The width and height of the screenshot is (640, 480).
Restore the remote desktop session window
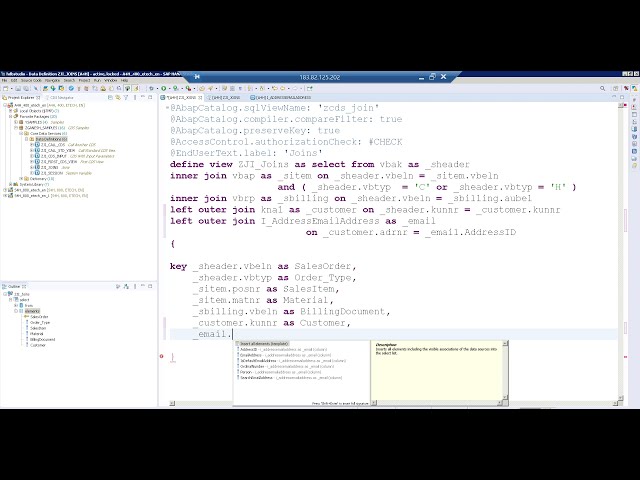pos(432,76)
